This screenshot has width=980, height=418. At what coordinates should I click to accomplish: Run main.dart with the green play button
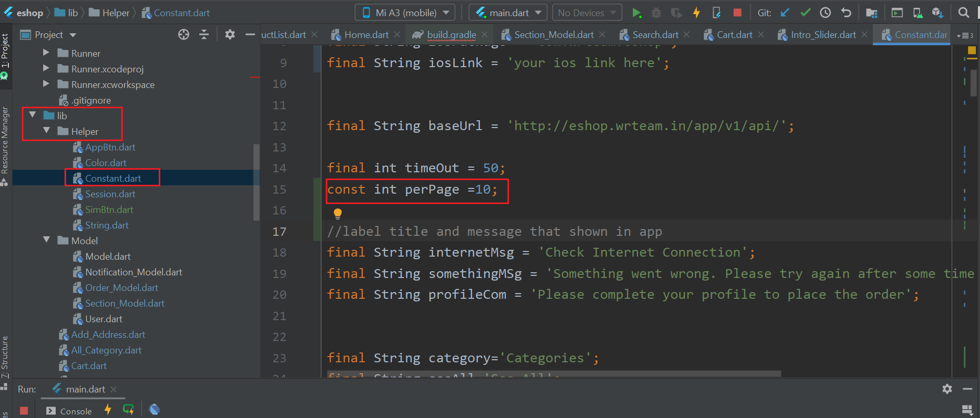[636, 13]
